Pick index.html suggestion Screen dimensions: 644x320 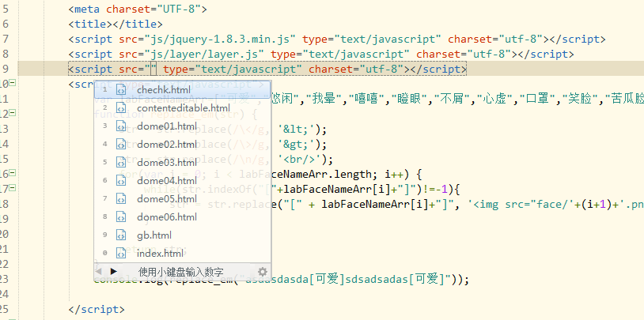click(182, 253)
